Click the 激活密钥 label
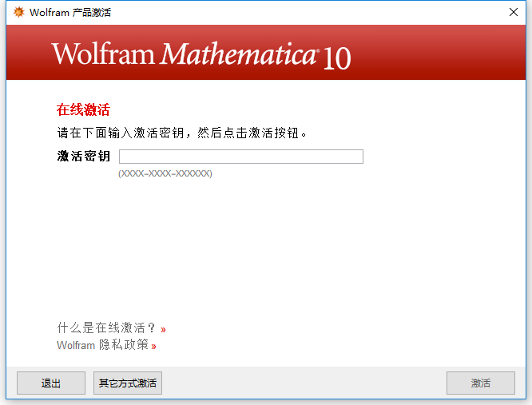This screenshot has width=532, height=405. click(84, 157)
